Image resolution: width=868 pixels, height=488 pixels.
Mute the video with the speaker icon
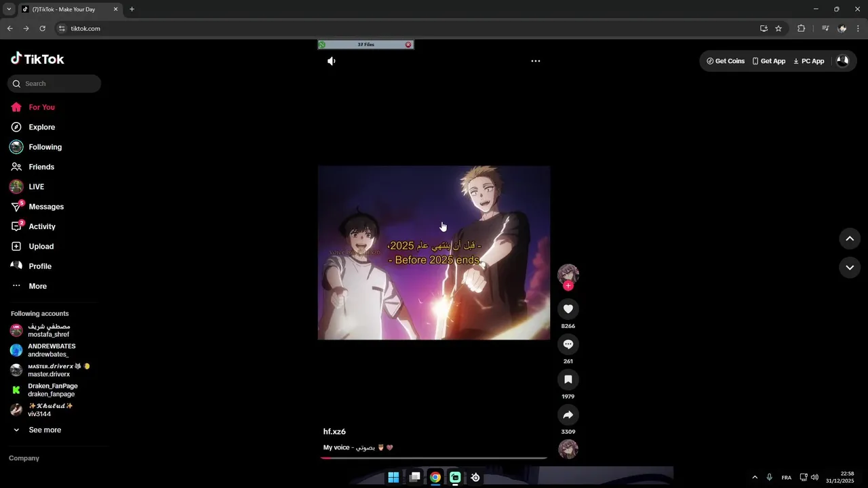pos(331,61)
